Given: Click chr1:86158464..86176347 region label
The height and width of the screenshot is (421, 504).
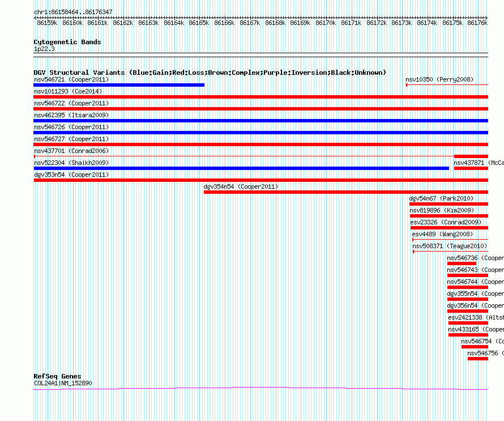Looking at the screenshot, I should [x=73, y=12].
